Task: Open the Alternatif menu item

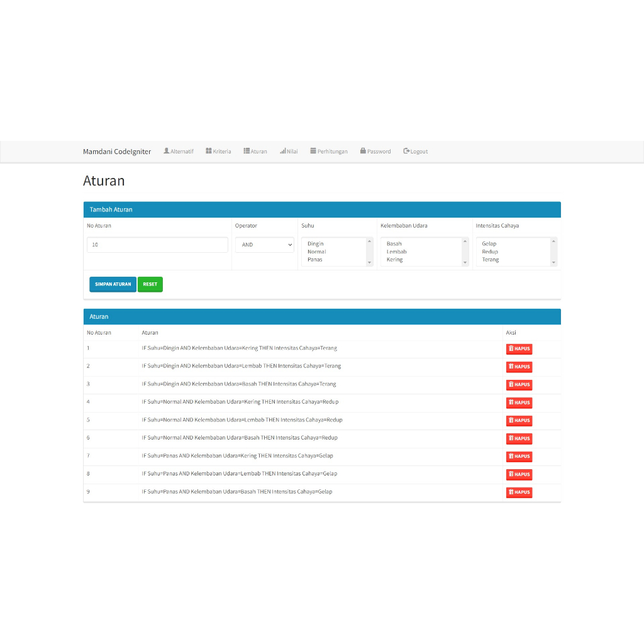Action: [178, 151]
